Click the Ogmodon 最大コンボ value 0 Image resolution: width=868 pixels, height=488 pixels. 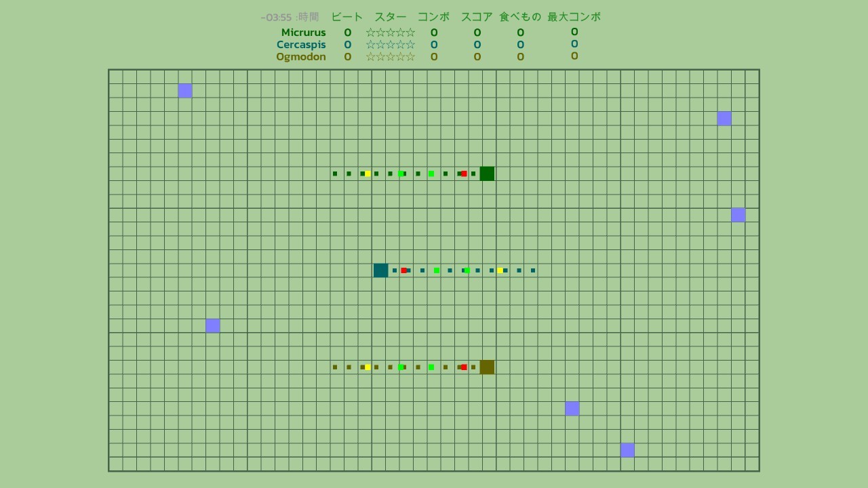pyautogui.click(x=574, y=56)
